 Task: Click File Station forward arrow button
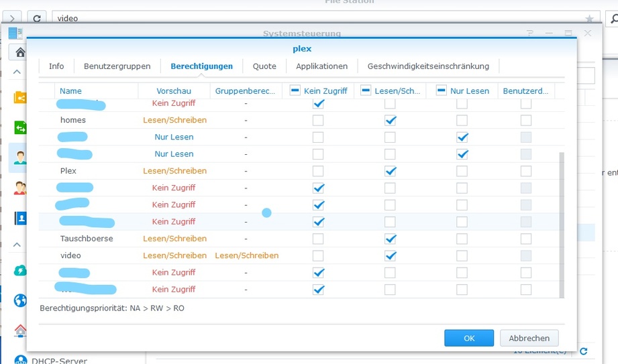(12, 18)
